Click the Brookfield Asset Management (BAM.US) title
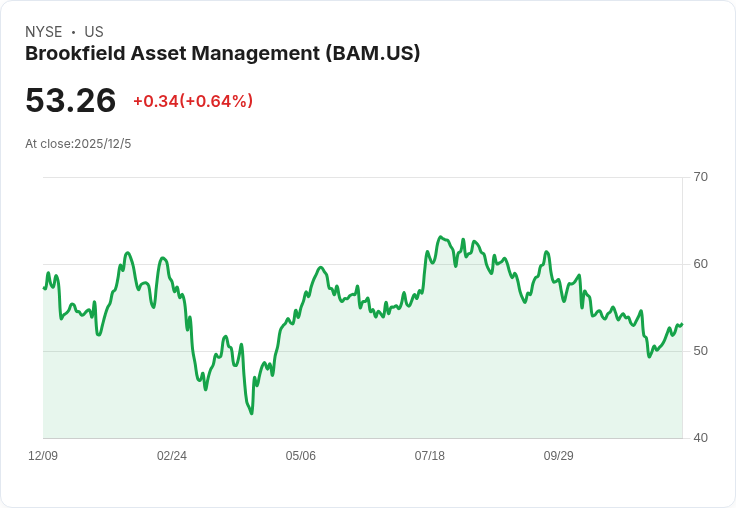This screenshot has width=736, height=508. 222,54
